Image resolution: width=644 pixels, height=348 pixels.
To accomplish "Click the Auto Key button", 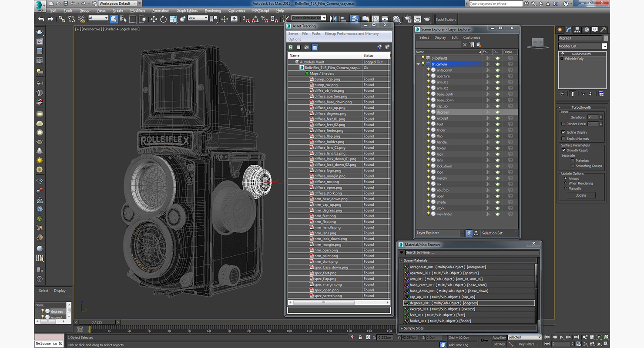I will [x=499, y=337].
